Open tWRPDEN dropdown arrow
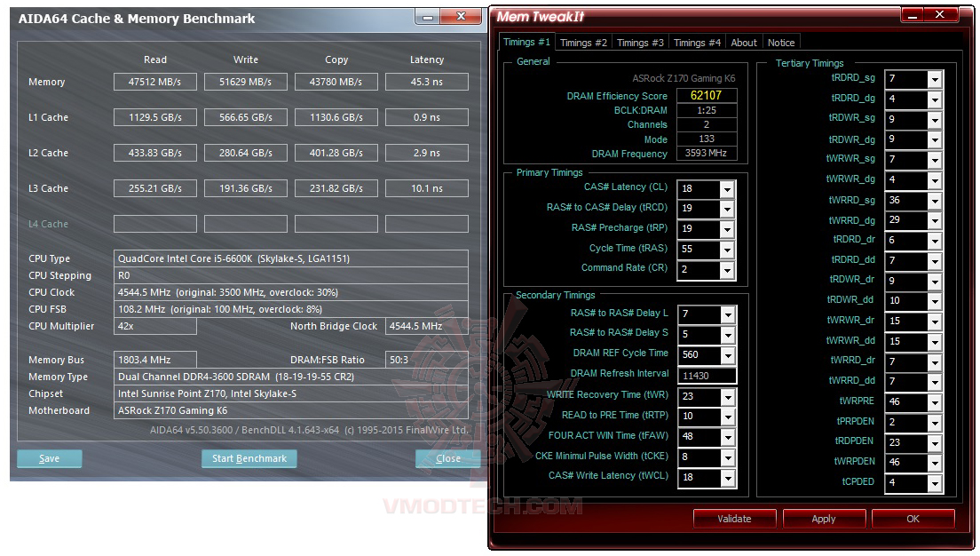 [x=935, y=463]
